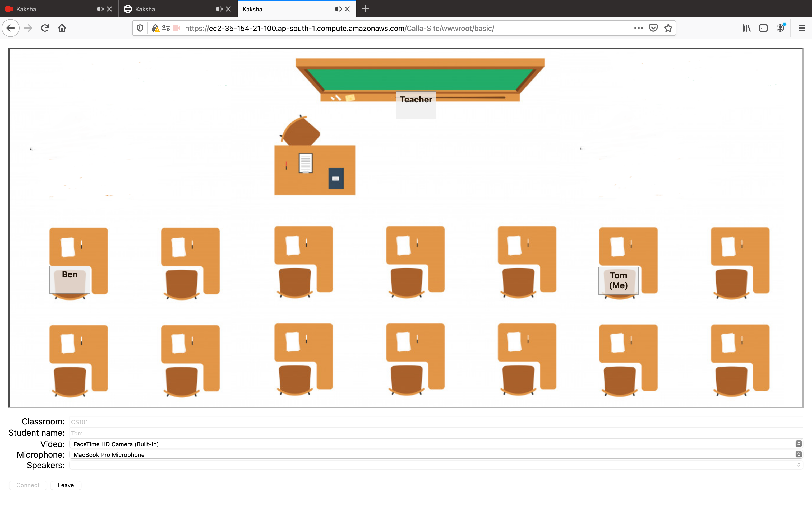This screenshot has height=507, width=812.
Task: Click the Leave button
Action: pos(66,485)
